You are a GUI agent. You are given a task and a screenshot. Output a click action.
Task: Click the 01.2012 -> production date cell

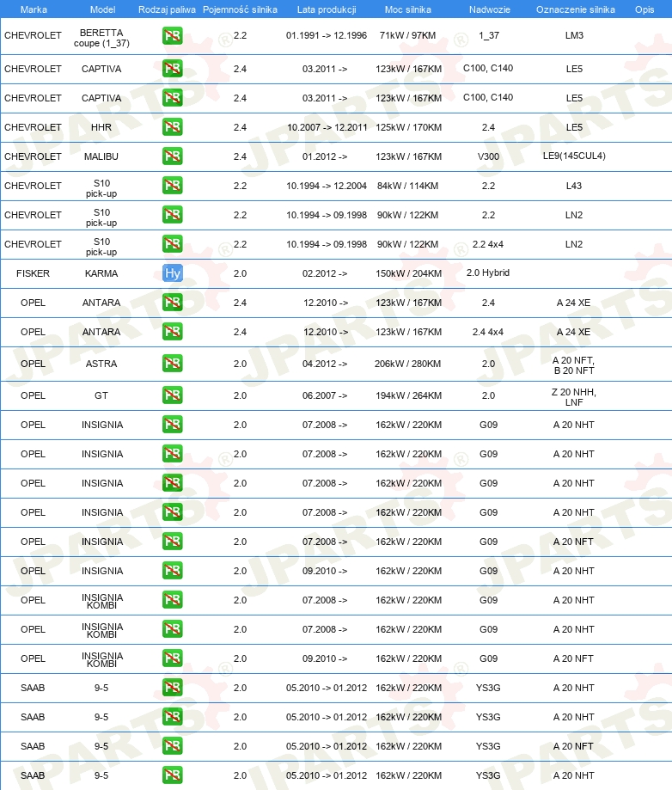point(325,156)
